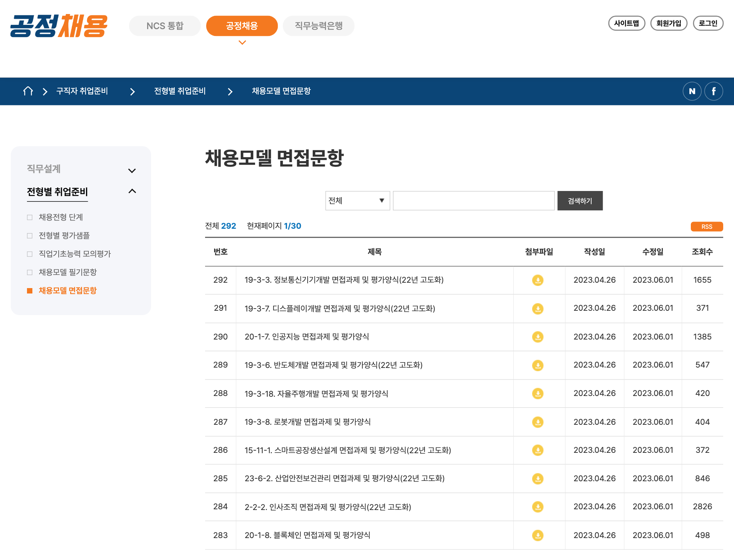Open the 전체 search category dropdown
Screen dimensions: 734x560
(x=358, y=201)
